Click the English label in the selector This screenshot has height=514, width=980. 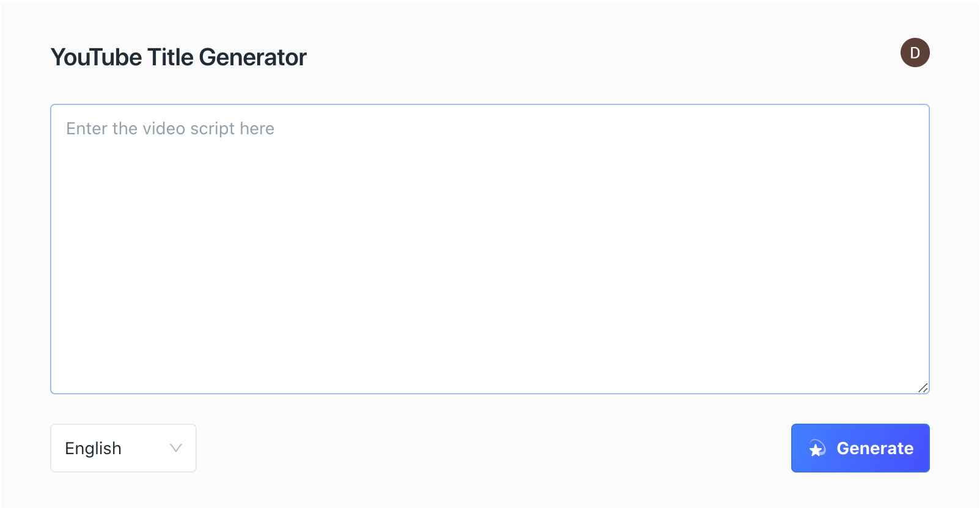point(92,448)
